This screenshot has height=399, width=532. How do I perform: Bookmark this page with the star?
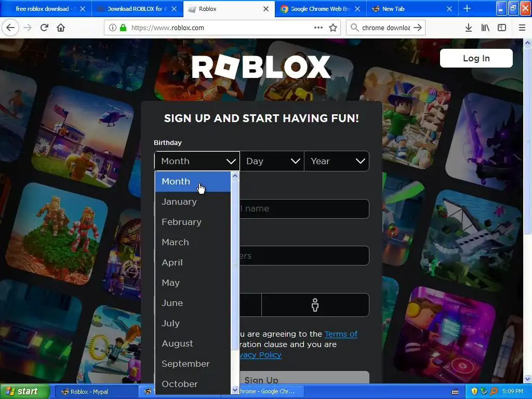[333, 28]
